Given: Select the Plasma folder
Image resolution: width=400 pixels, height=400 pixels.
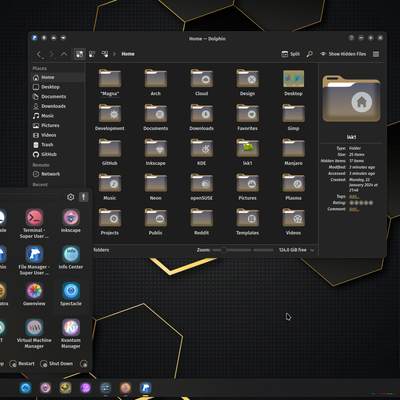Looking at the screenshot, I should [293, 187].
